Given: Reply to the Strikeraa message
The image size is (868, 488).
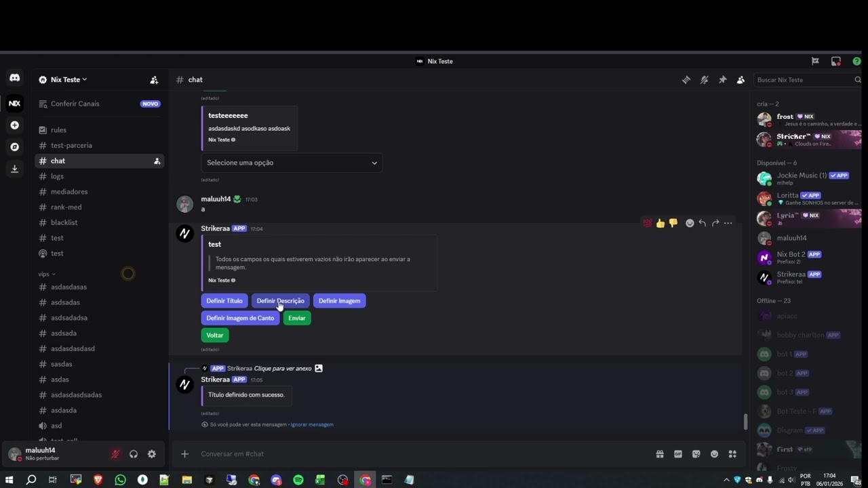Looking at the screenshot, I should (703, 223).
